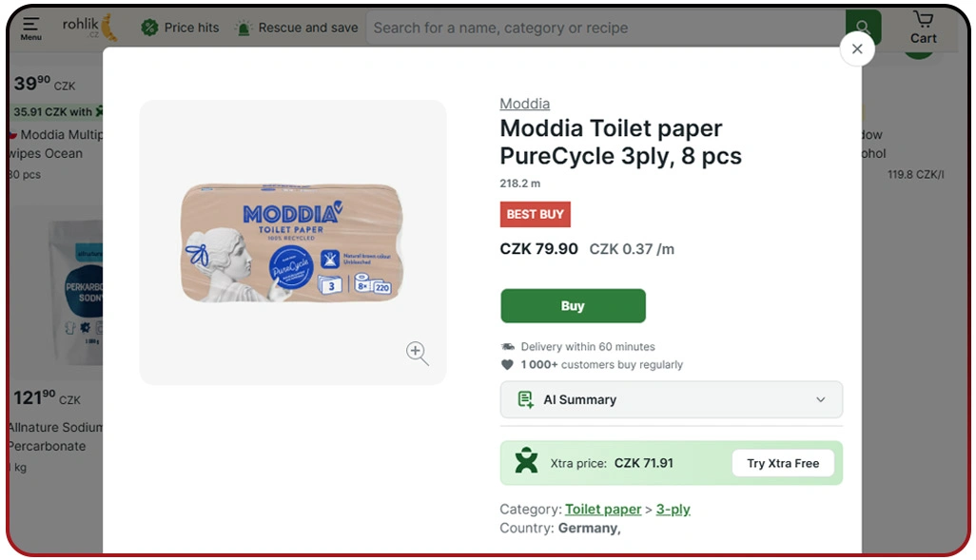Click the delivery truck icon
The height and width of the screenshot is (560, 976).
coord(507,346)
